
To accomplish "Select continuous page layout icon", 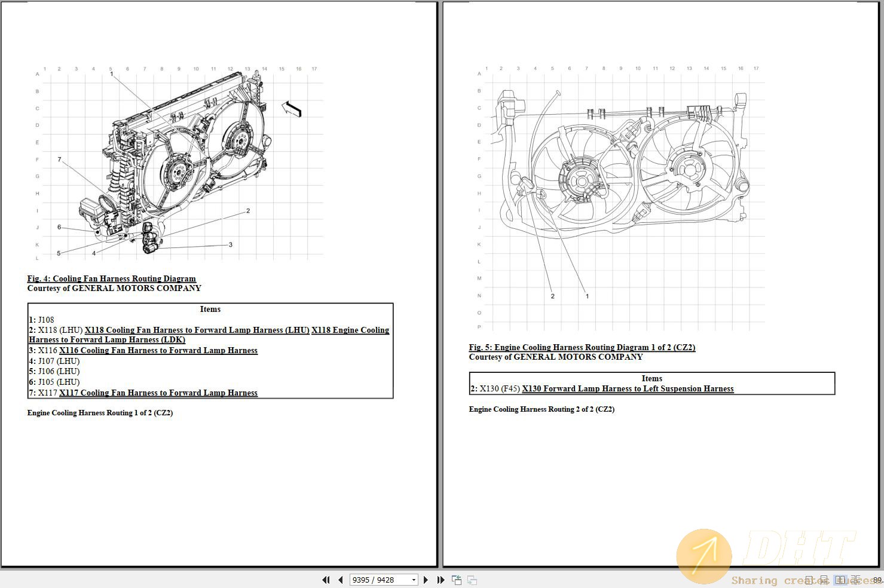I will point(824,580).
